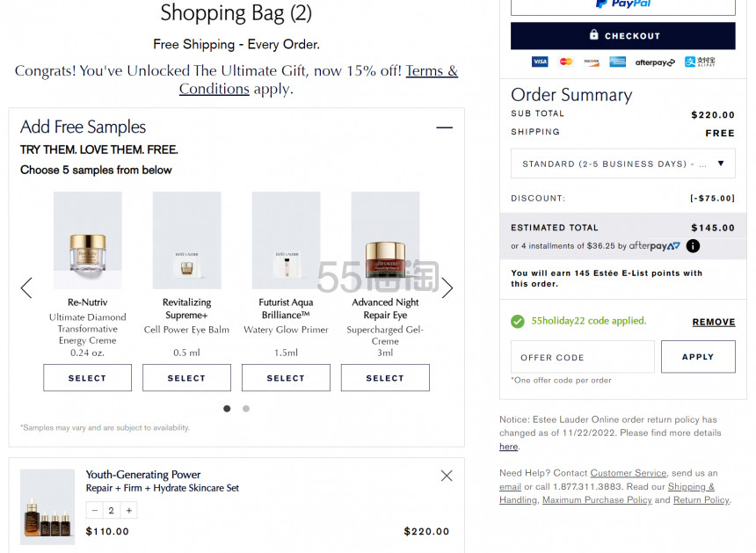The width and height of the screenshot is (756, 553).
Task: Select the Advanced Night Repair Eye sample
Action: click(x=385, y=377)
